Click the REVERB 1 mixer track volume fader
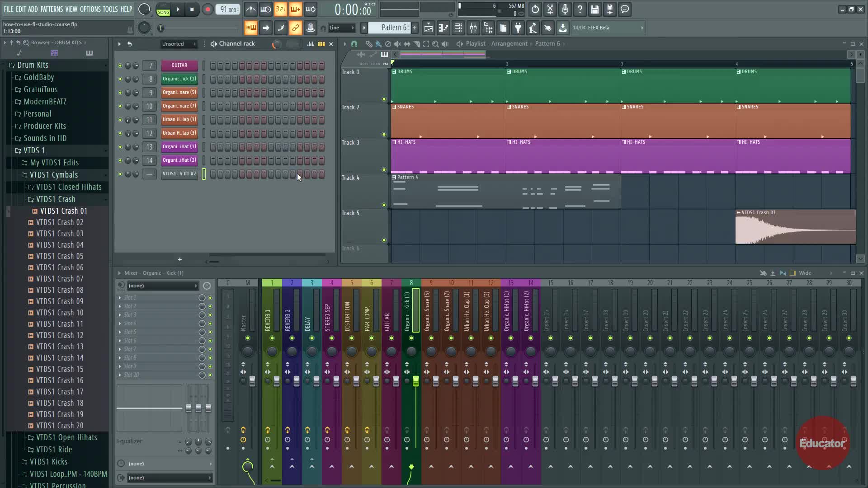This screenshot has height=488, width=868. 276,381
